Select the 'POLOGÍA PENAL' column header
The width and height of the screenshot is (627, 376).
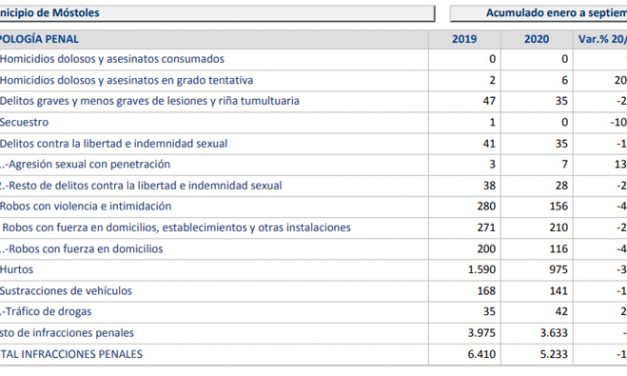39,39
